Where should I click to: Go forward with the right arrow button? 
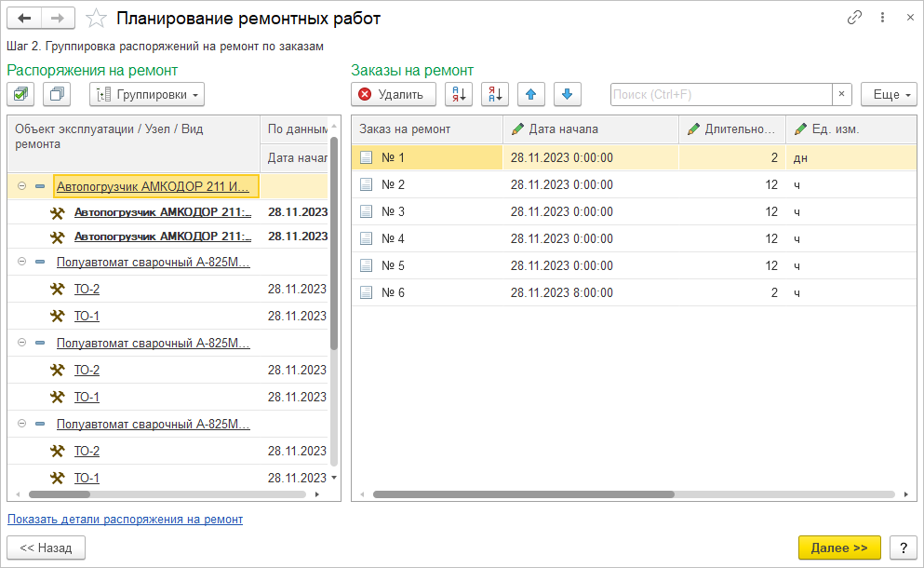click(58, 19)
